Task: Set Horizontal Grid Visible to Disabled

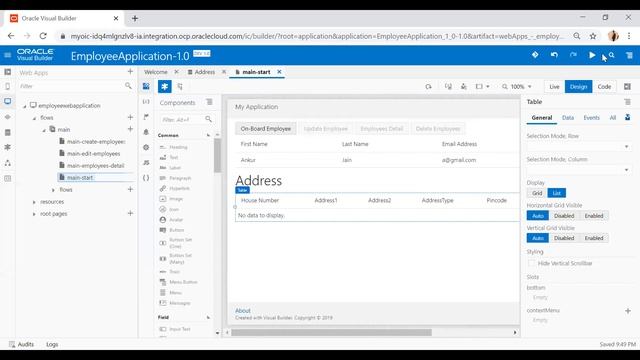Action: click(564, 216)
